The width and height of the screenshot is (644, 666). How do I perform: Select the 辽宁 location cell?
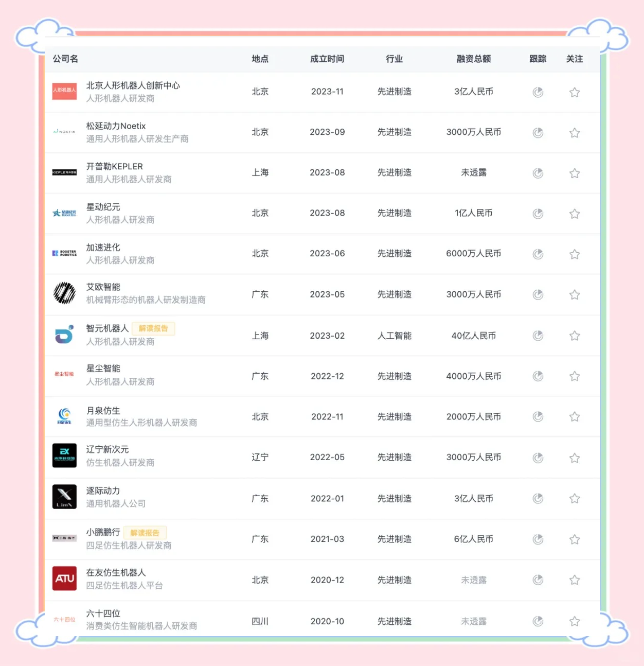pos(260,457)
